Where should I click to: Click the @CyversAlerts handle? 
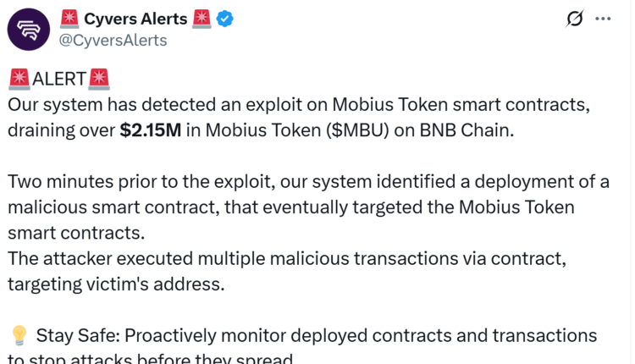[113, 40]
